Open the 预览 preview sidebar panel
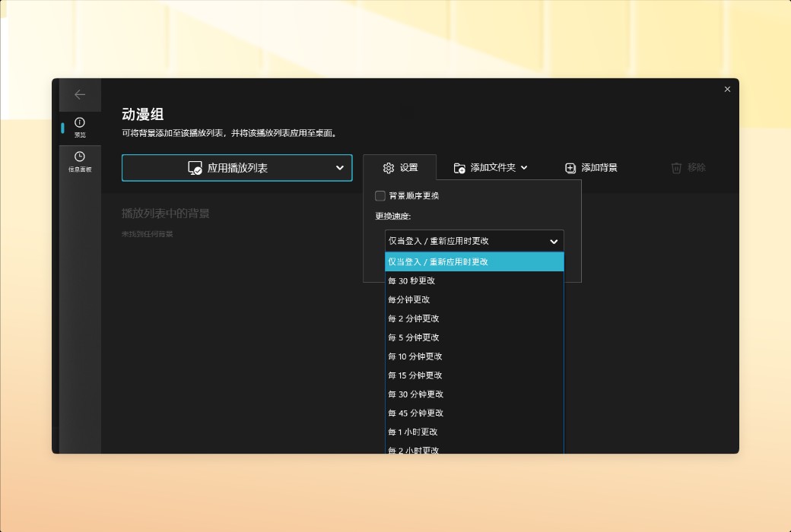The height and width of the screenshot is (532, 791). pos(81,126)
